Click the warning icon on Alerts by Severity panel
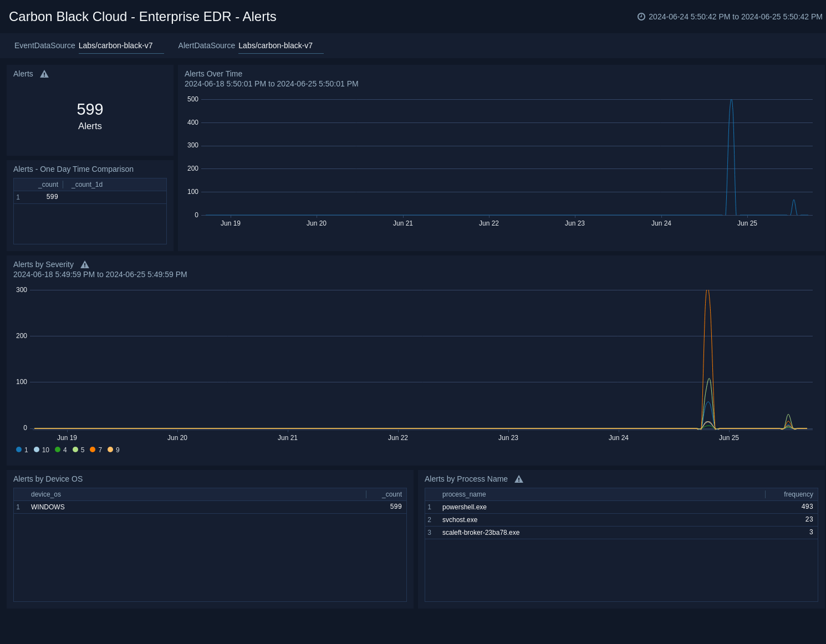Screen dimensions: 826x644 click(84, 264)
